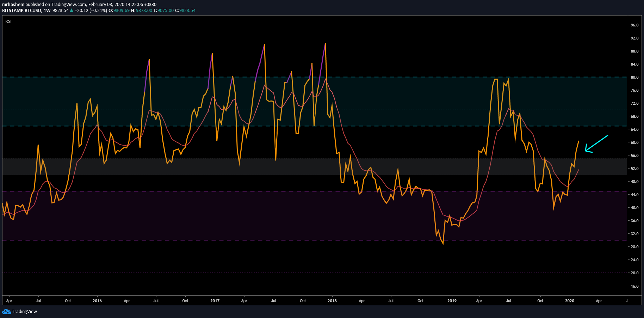Image resolution: width=644 pixels, height=318 pixels.
Task: Click the 2018 label on time axis
Action: click(x=332, y=301)
